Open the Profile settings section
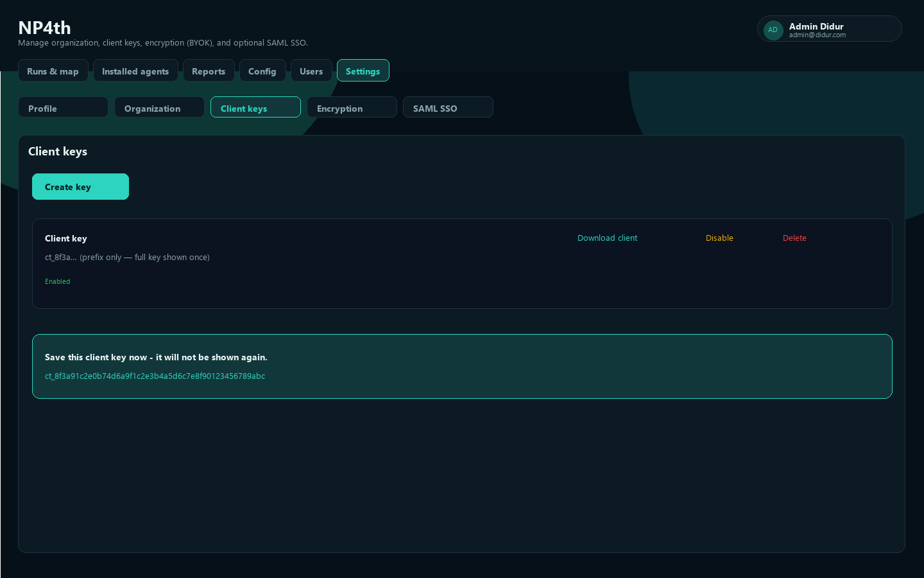The image size is (924, 578). 63,107
